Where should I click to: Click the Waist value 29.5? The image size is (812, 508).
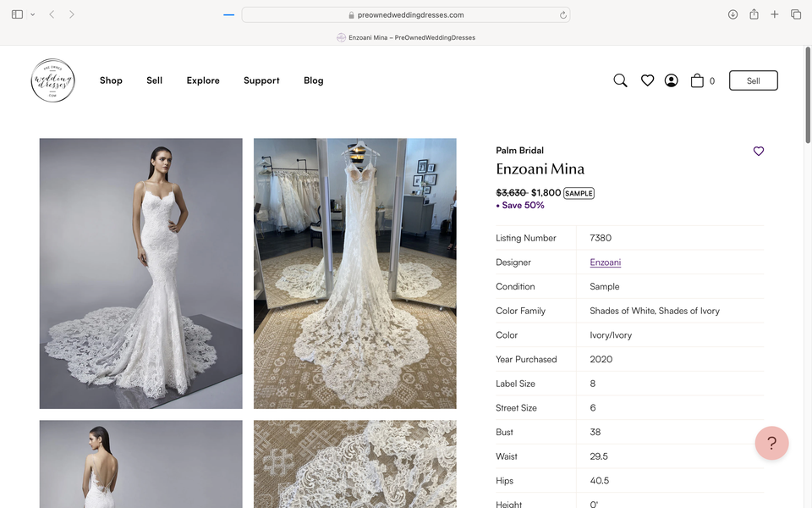coord(599,456)
